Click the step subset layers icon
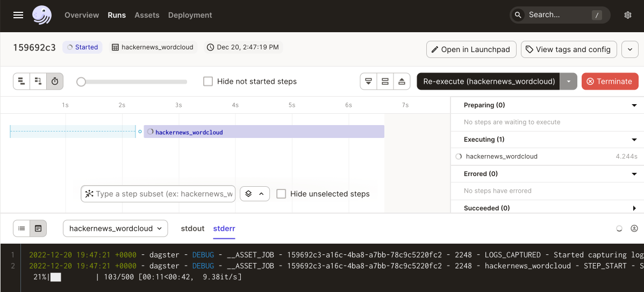 [248, 194]
